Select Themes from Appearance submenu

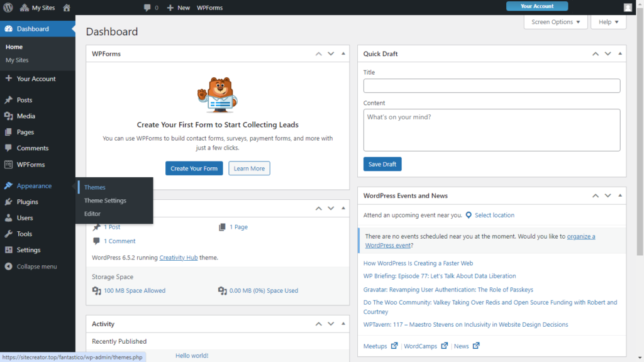pyautogui.click(x=95, y=187)
